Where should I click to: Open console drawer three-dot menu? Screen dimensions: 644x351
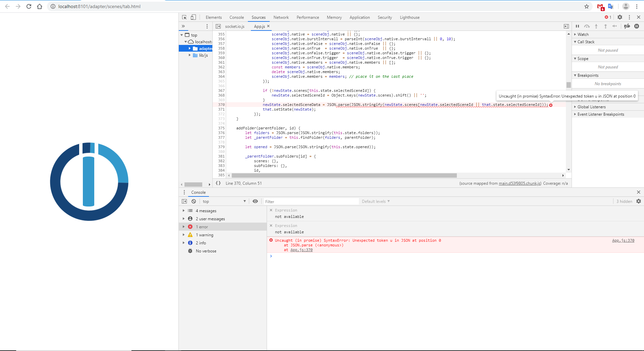pyautogui.click(x=184, y=192)
